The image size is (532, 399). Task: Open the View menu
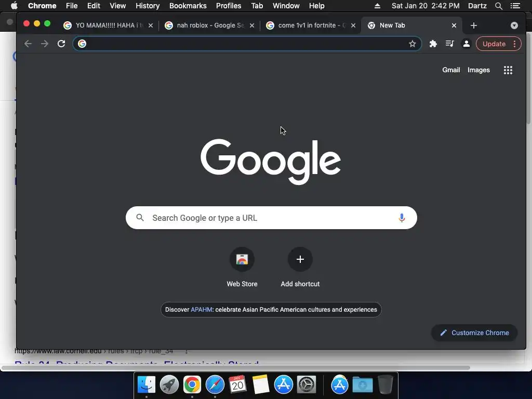pos(118,6)
